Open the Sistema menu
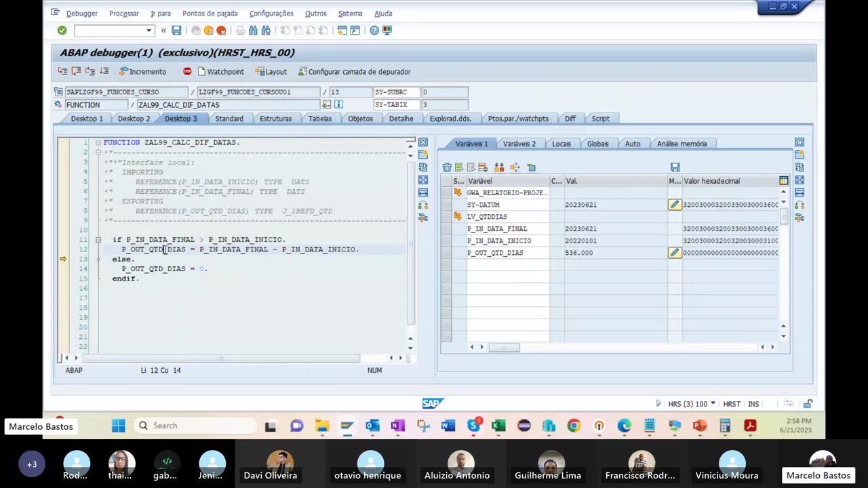Viewport: 868px width, 488px height. point(350,14)
